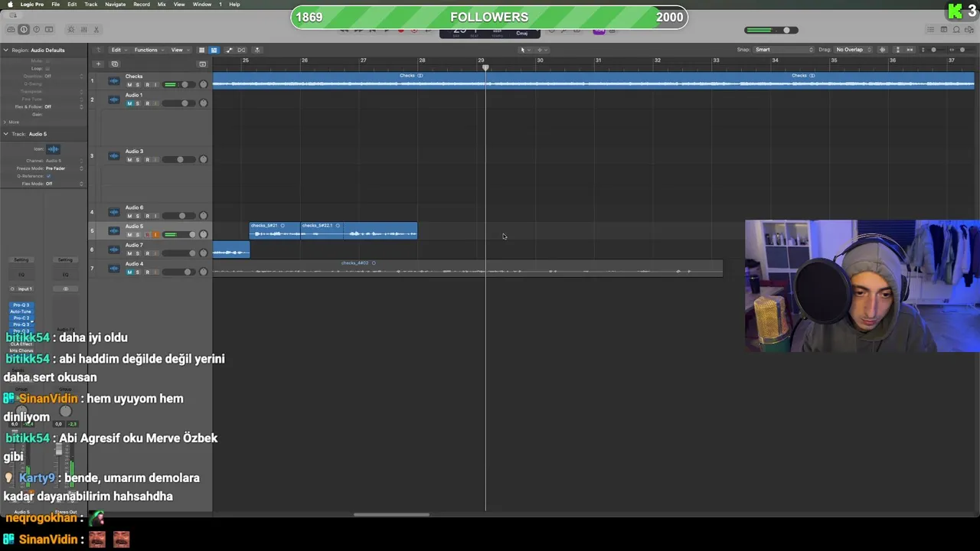The width and height of the screenshot is (980, 551).
Task: Open the Pro-Q 3 plugin slot
Action: click(x=21, y=305)
